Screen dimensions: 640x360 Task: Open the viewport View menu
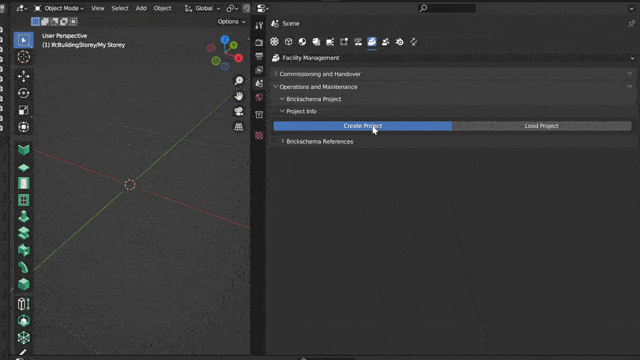[98, 8]
